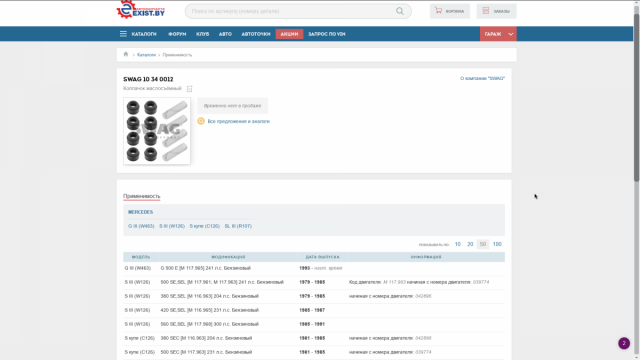Filter by S III (W126) model link

[x=172, y=226]
